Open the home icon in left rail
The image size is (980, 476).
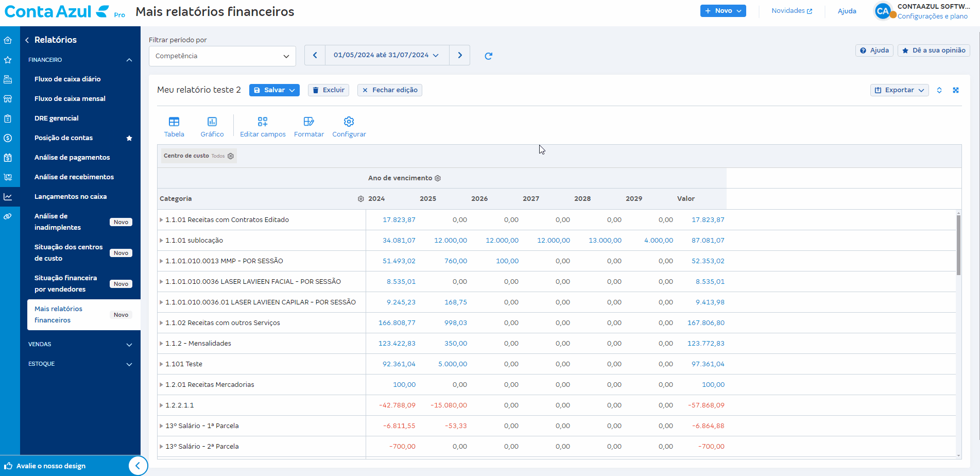pyautogui.click(x=8, y=40)
